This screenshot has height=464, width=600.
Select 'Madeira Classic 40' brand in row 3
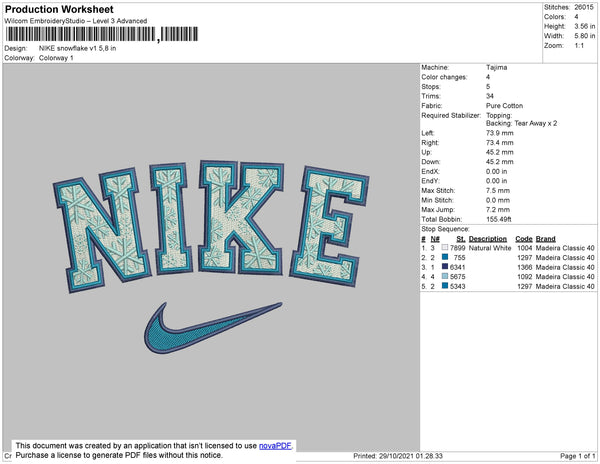565,267
